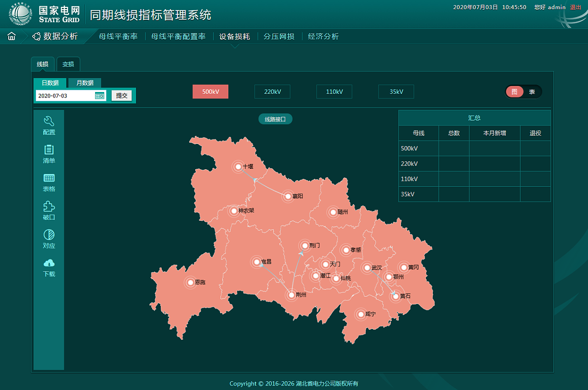Open the 分压网损 menu item
This screenshot has width=588, height=390.
[x=278, y=36]
